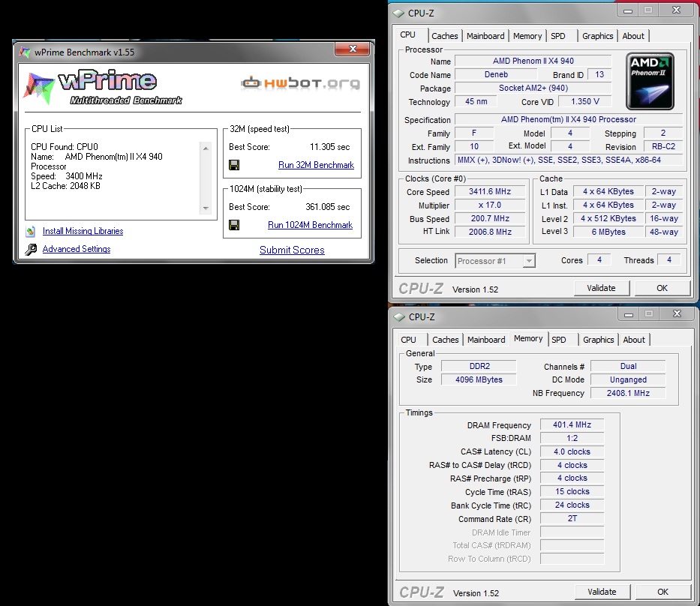
Task: Click OK in lower CPU-Z window
Action: 663,592
